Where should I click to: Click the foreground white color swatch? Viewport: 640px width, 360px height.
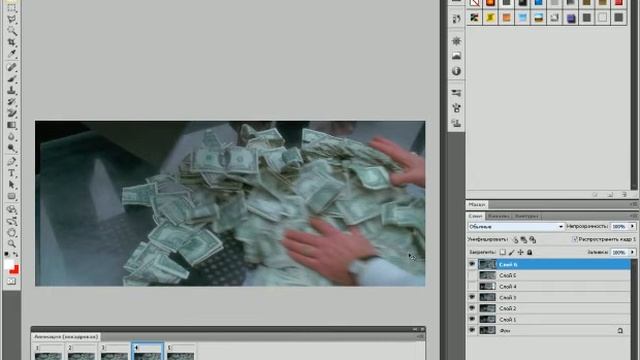pyautogui.click(x=9, y=264)
